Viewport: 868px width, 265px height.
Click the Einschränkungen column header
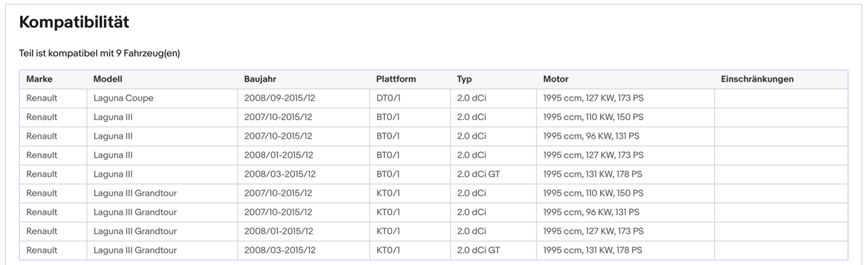(x=757, y=79)
